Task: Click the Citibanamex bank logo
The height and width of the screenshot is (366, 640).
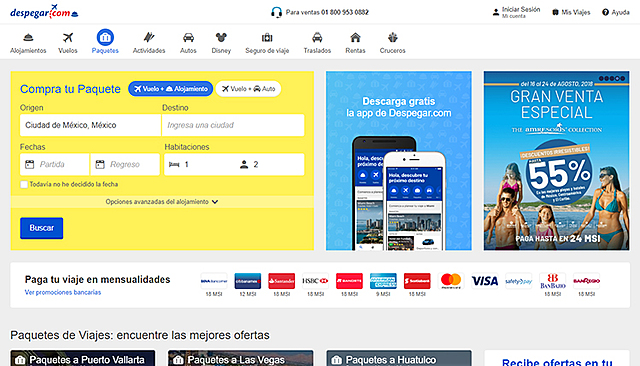Action: [x=248, y=281]
